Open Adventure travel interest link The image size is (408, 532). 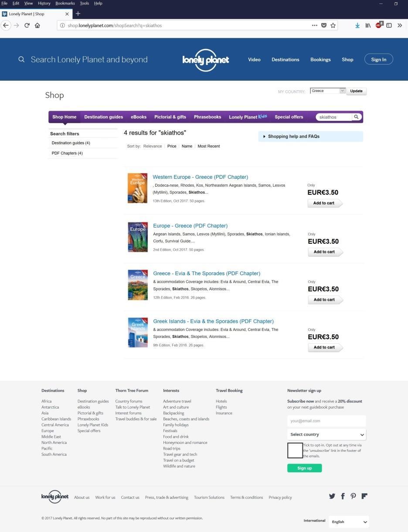(177, 401)
